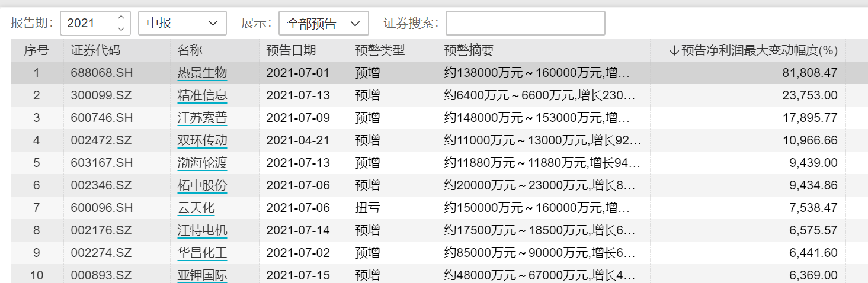Image resolution: width=868 pixels, height=283 pixels.
Task: Click the change value 9,439.00
Action: [813, 163]
